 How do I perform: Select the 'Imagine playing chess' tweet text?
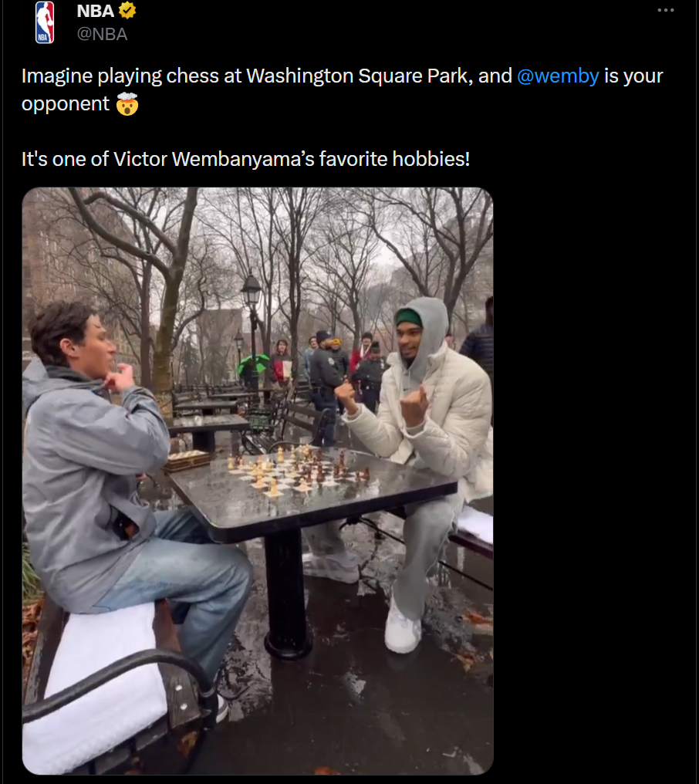click(x=342, y=90)
